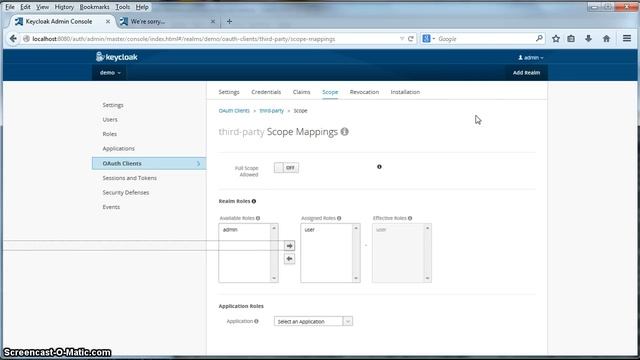Open the File menu

[10, 7]
